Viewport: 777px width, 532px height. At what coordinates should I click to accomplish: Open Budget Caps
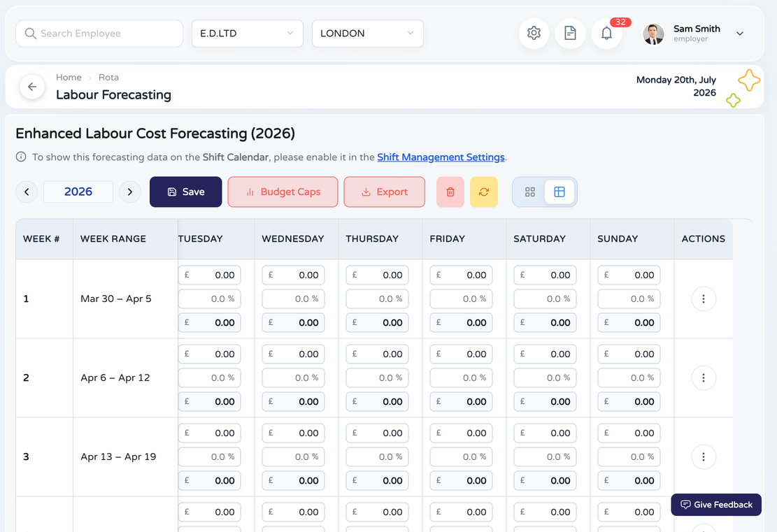pos(283,192)
